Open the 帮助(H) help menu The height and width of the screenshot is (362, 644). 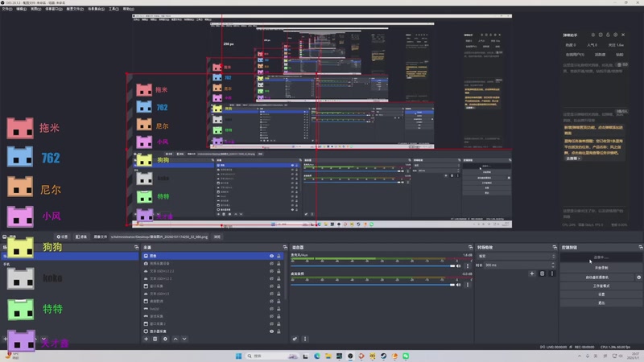[128, 9]
